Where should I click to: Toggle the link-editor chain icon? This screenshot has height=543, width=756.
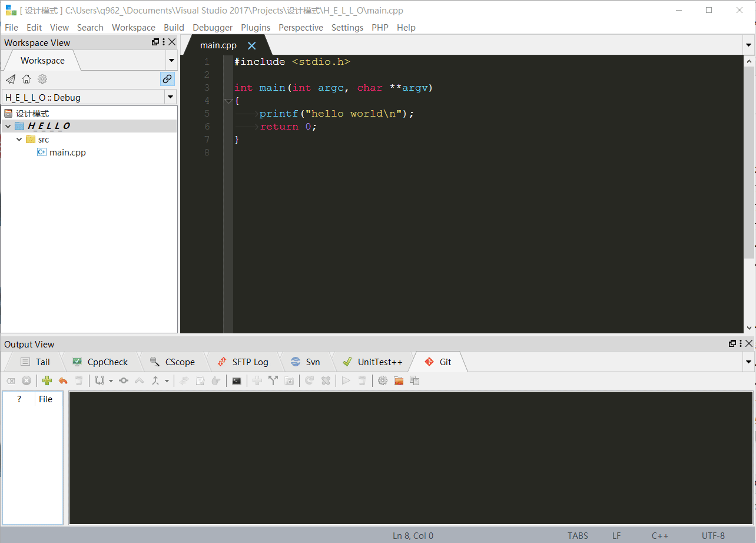[167, 78]
